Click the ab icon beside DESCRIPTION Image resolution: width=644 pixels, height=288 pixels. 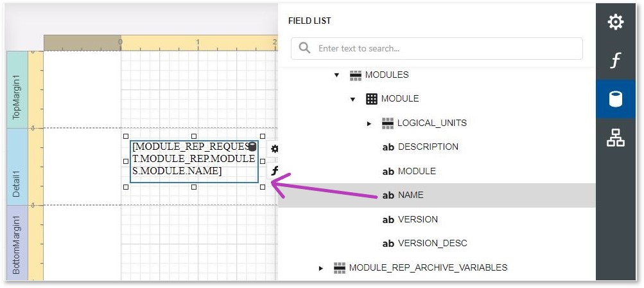388,147
